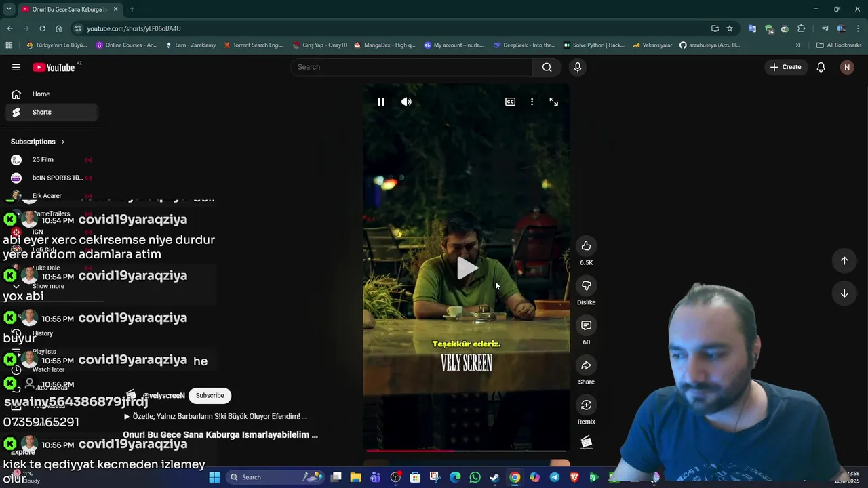Go to the previous Short with up arrow
The height and width of the screenshot is (488, 868).
pyautogui.click(x=844, y=260)
